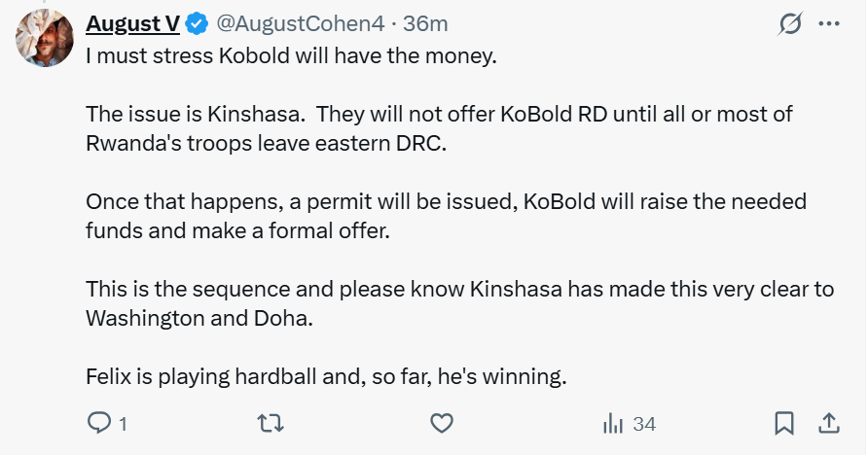Viewport: 868px width, 455px height.
Task: Click the share upload arrow icon
Action: (829, 423)
